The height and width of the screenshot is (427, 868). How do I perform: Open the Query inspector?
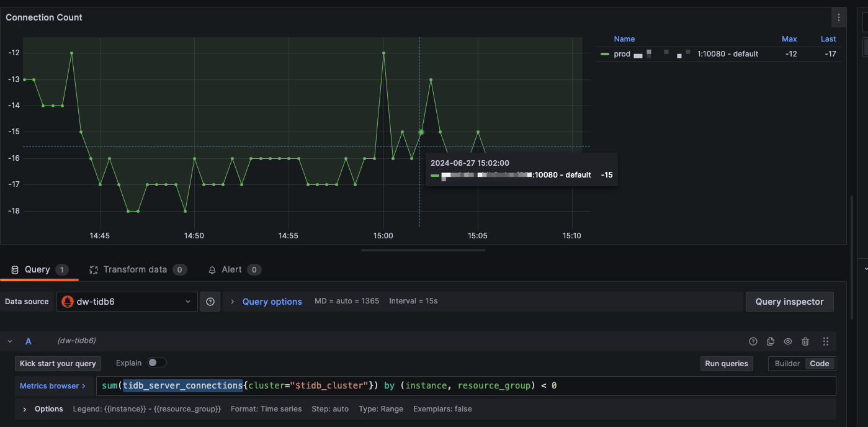coord(789,302)
